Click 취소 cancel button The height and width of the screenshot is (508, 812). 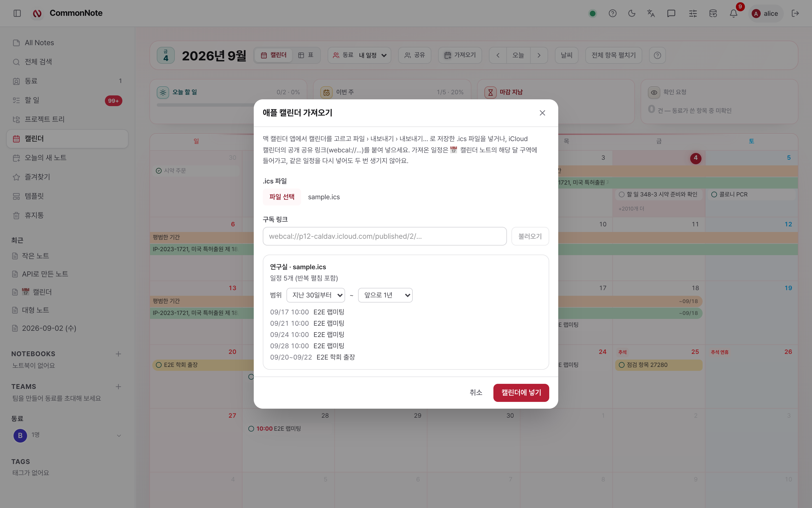(x=476, y=392)
